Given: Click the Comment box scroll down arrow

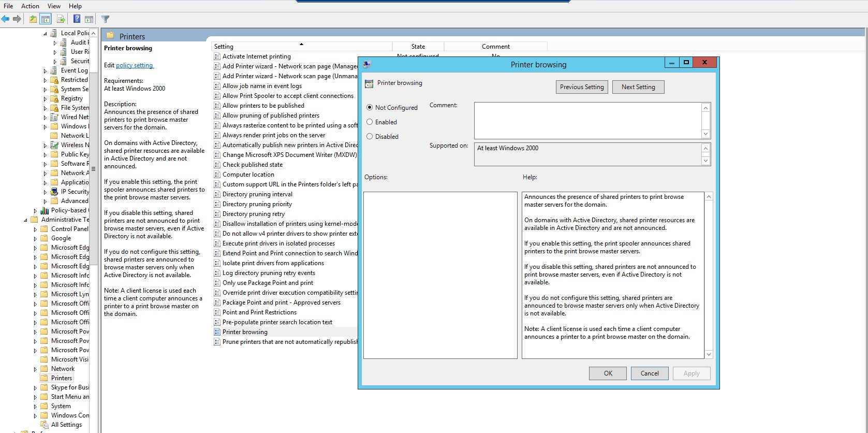Looking at the screenshot, I should pyautogui.click(x=705, y=134).
